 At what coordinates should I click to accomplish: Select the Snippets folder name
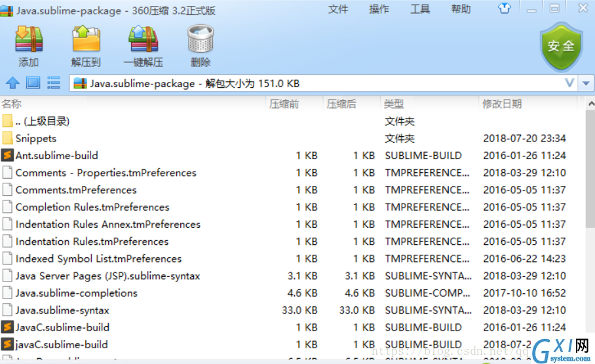coord(35,138)
